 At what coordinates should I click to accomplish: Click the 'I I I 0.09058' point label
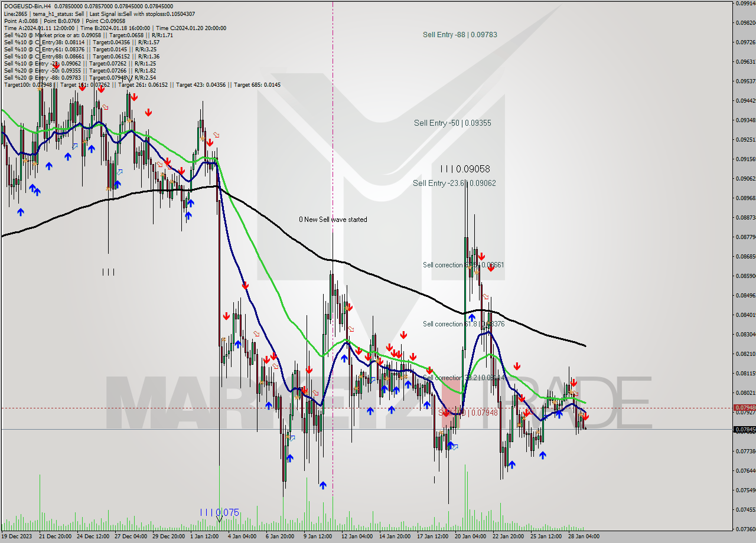click(x=464, y=169)
